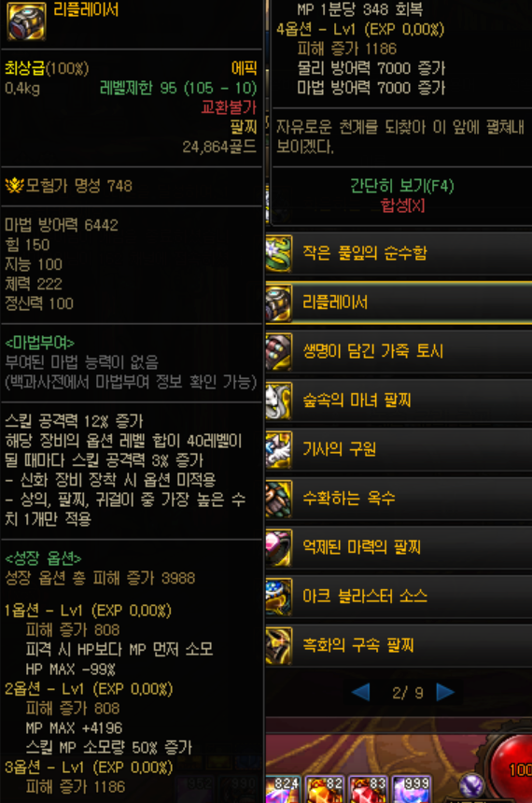Go to the previous list page arrow

pyautogui.click(x=361, y=693)
